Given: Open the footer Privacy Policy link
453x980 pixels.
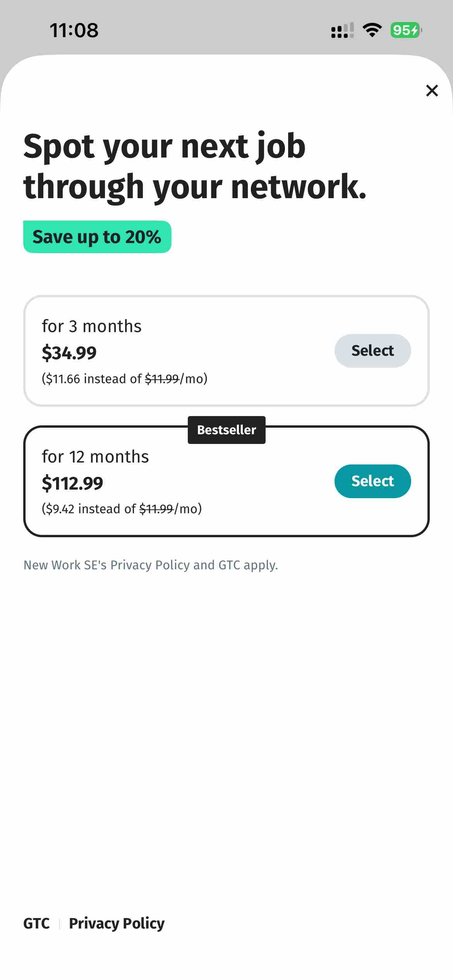Looking at the screenshot, I should coord(117,923).
